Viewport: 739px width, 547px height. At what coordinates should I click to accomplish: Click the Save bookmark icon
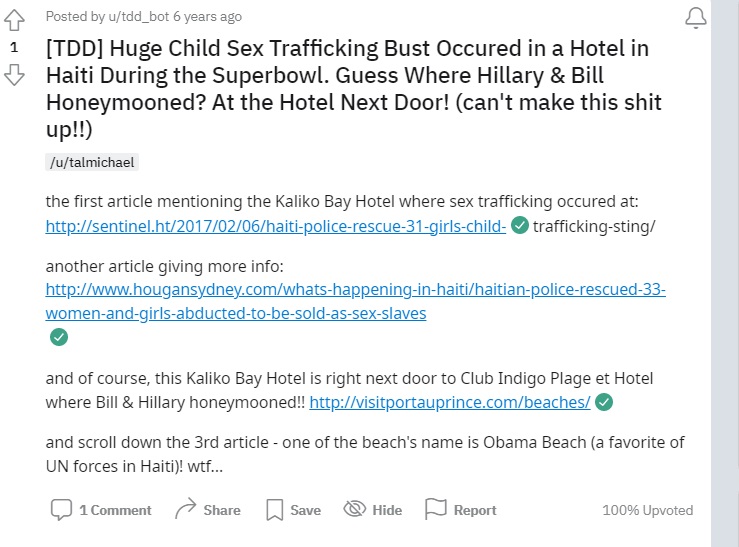click(275, 510)
